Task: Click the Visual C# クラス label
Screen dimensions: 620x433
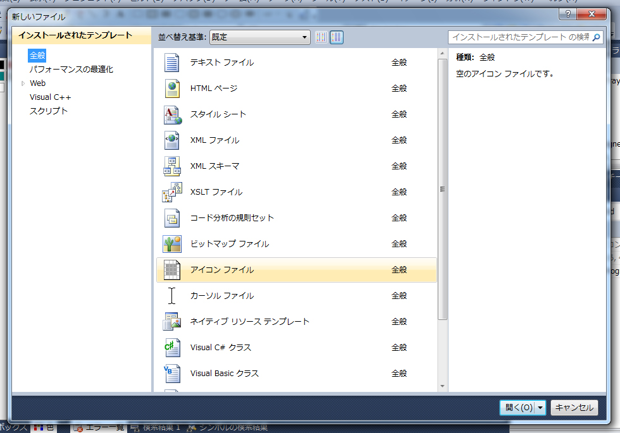Action: pos(220,348)
